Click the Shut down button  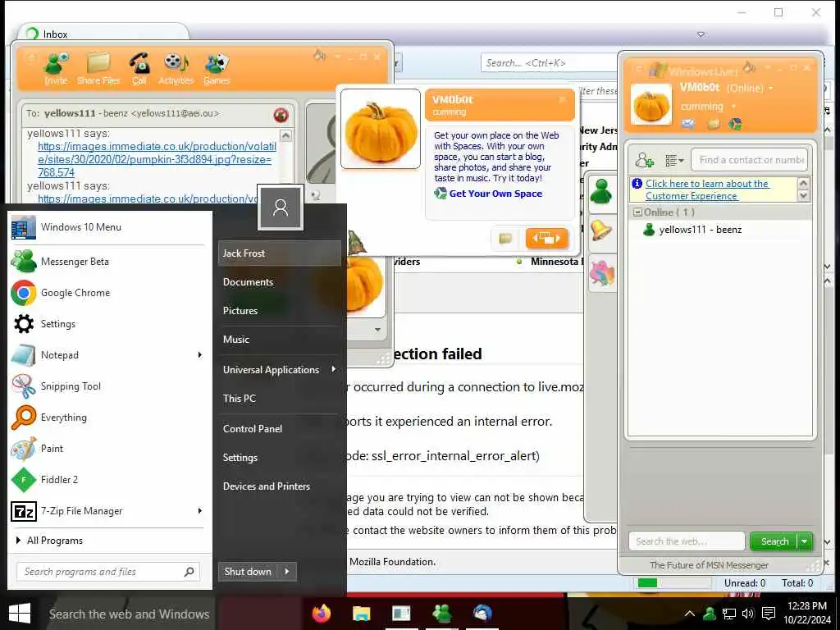tap(248, 572)
